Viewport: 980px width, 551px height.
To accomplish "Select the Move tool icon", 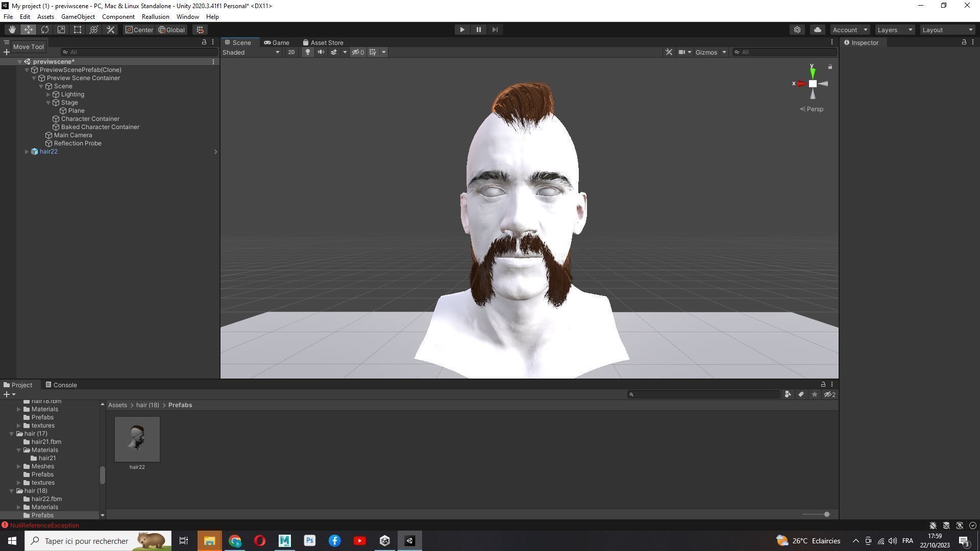I will click(28, 30).
